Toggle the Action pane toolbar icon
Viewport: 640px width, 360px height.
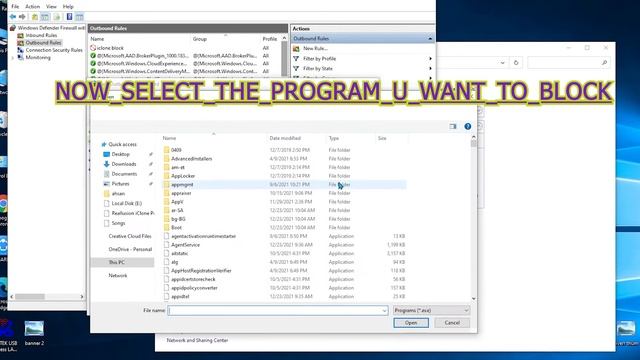pos(80,17)
